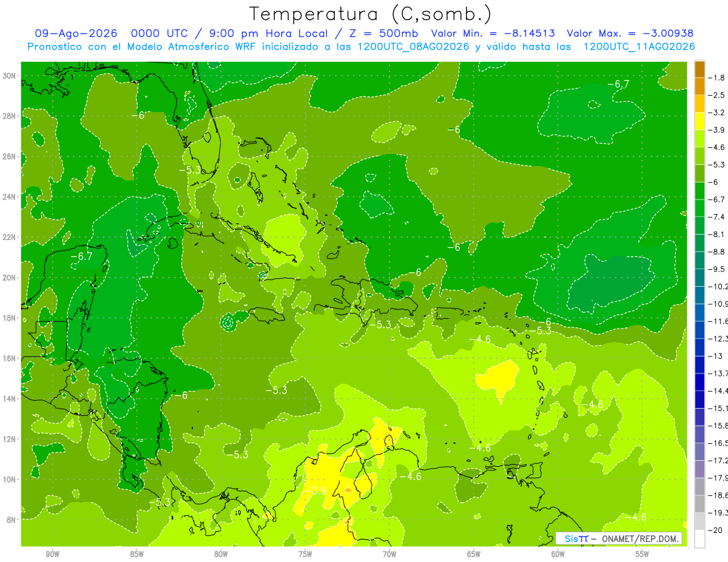Click the 65W longitude axis label
728x562 pixels.
[x=474, y=555]
